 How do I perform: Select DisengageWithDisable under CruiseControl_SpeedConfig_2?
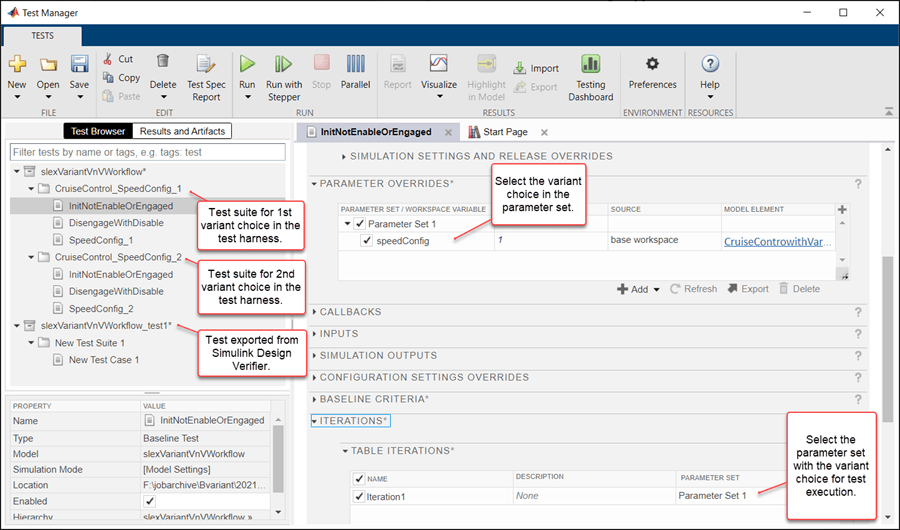116,291
